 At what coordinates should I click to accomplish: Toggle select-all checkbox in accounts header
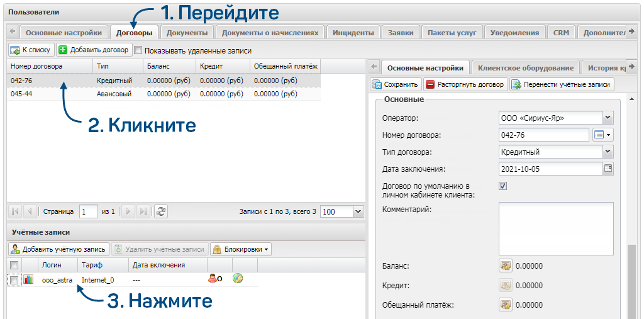14,265
